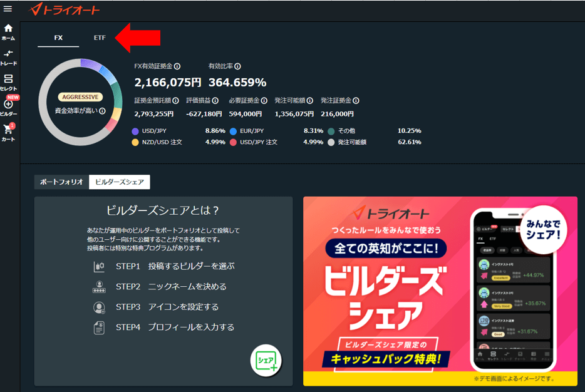Click the 10.25% その他 percentage
The height and width of the screenshot is (392, 585).
tap(409, 131)
